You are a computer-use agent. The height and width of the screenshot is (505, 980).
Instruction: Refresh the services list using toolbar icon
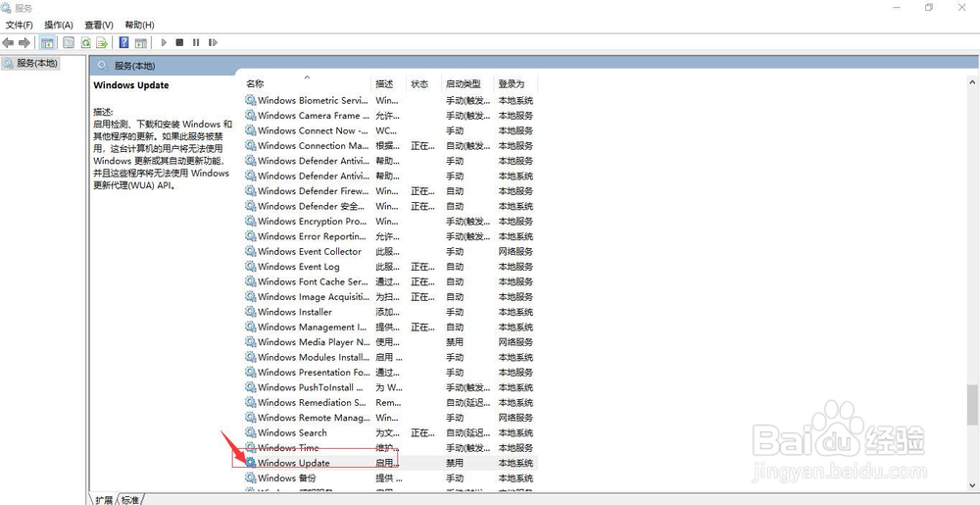click(x=85, y=42)
